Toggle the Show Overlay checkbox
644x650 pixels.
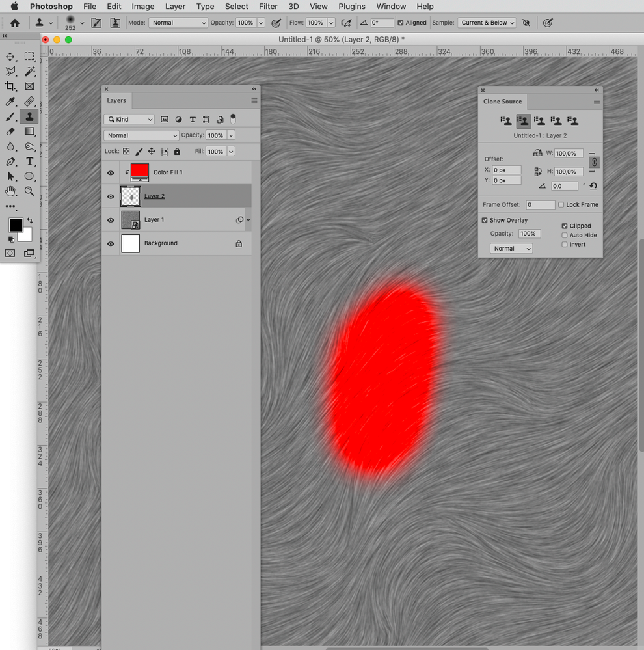[485, 220]
